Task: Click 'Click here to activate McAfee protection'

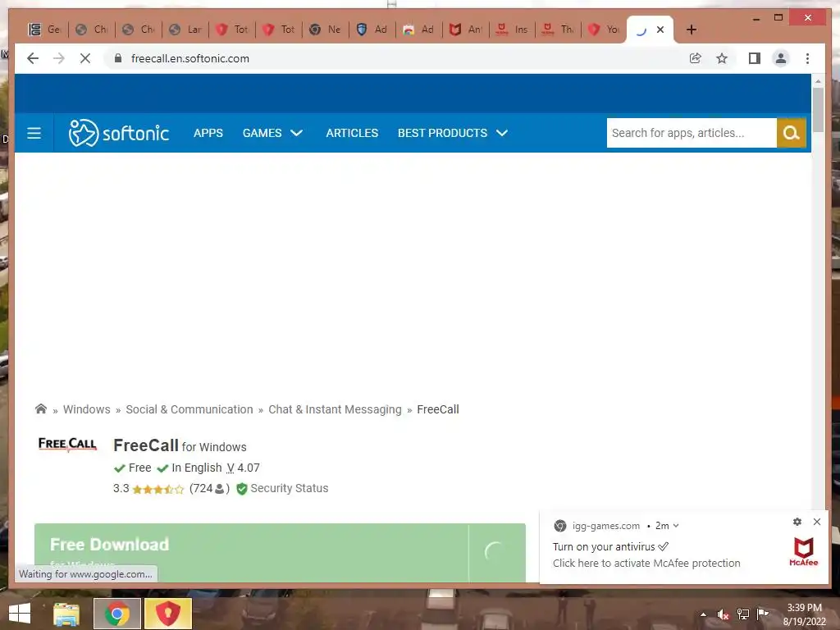Action: [x=646, y=563]
